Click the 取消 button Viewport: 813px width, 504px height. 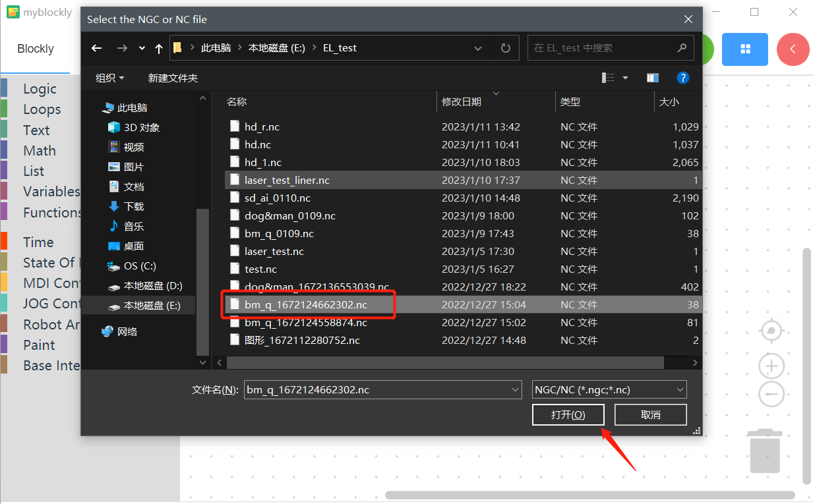(x=650, y=414)
